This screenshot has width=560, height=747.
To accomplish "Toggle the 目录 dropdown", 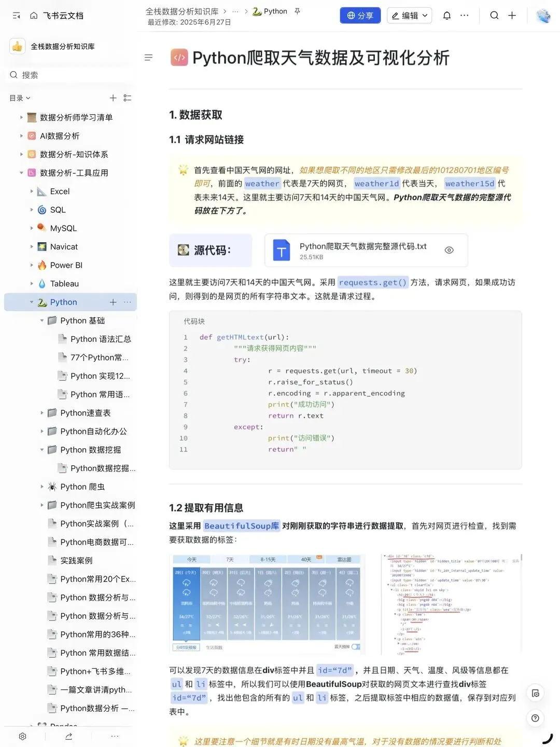I will (20, 98).
